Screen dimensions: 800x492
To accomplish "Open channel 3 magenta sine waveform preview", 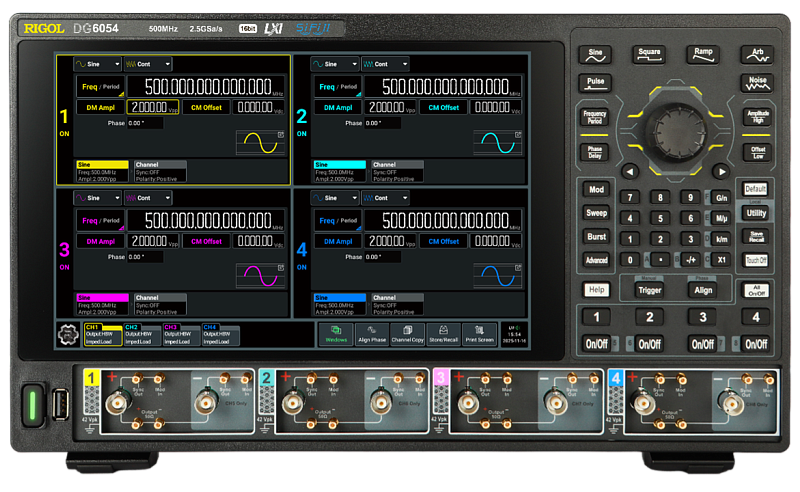I will (260, 276).
